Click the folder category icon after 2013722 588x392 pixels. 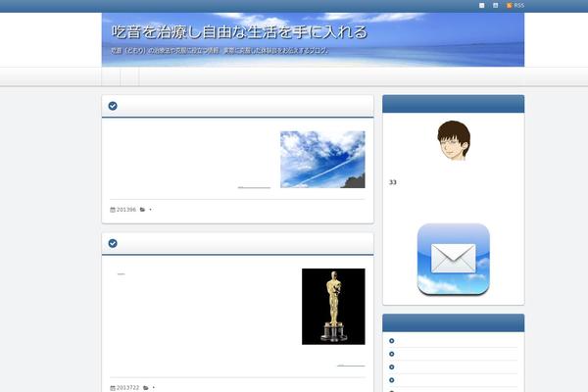(x=145, y=388)
